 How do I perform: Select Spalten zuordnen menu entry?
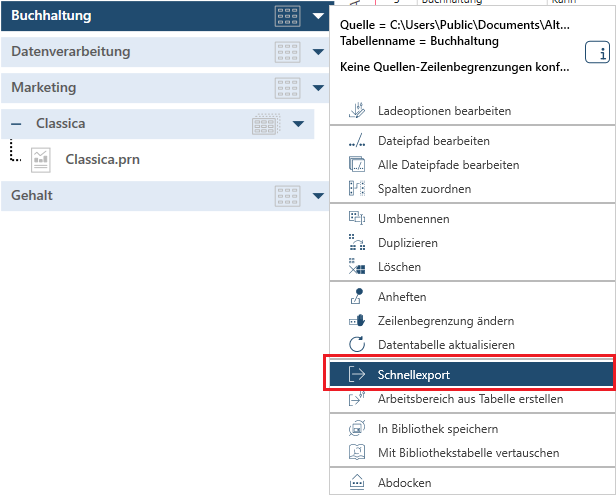[424, 189]
